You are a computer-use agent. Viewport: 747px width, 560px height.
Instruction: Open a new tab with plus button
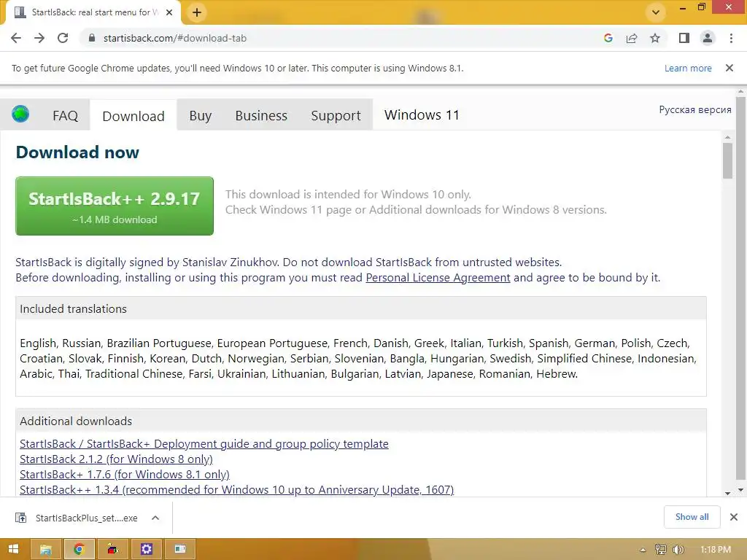197,12
